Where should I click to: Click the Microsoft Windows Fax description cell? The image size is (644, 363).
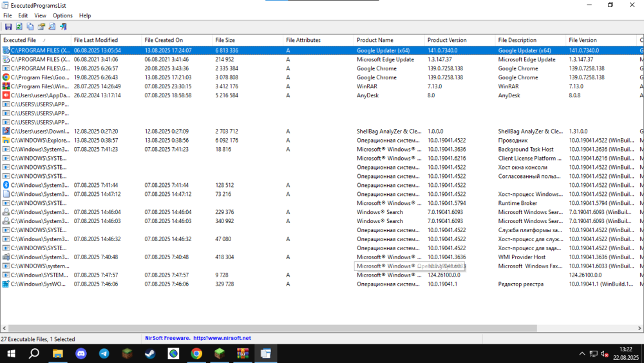tap(530, 266)
